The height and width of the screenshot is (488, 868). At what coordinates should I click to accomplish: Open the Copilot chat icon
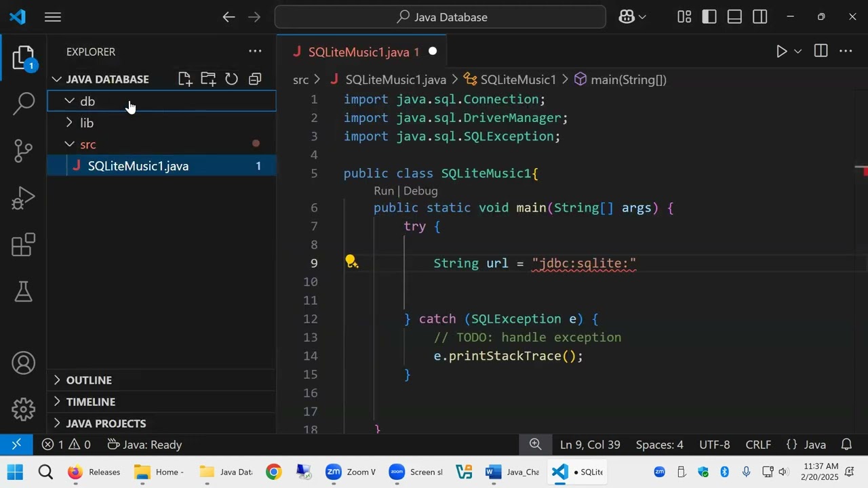coord(627,17)
